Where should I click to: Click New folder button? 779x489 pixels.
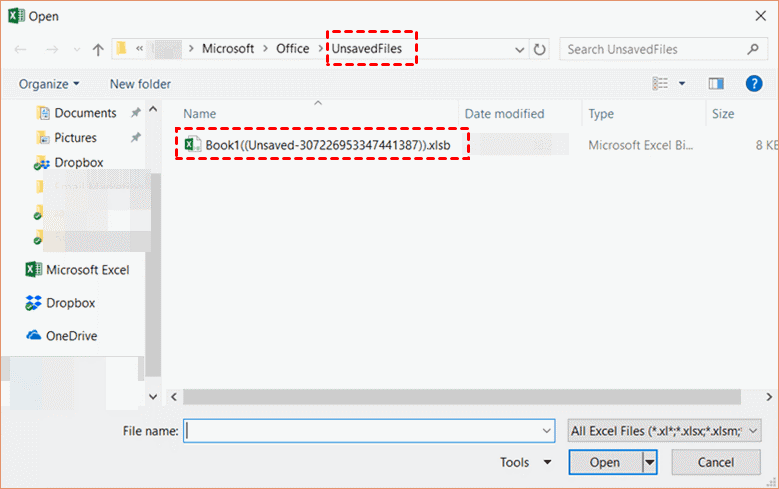(140, 84)
